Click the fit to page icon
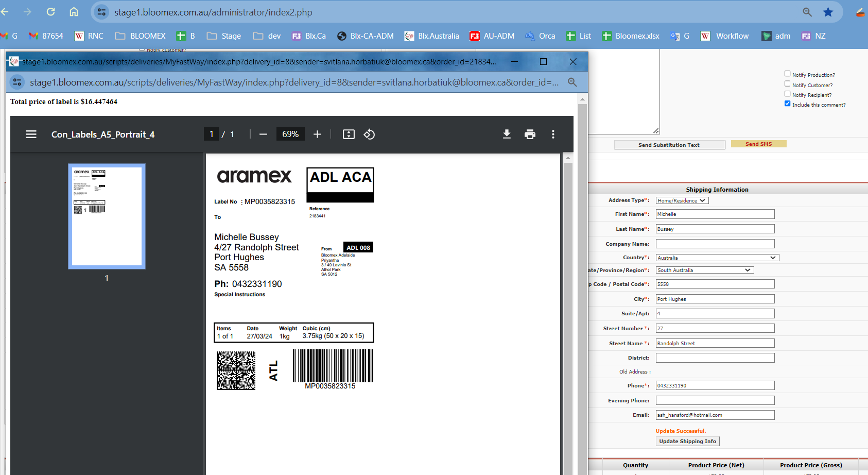Viewport: 868px width, 475px height. 349,134
